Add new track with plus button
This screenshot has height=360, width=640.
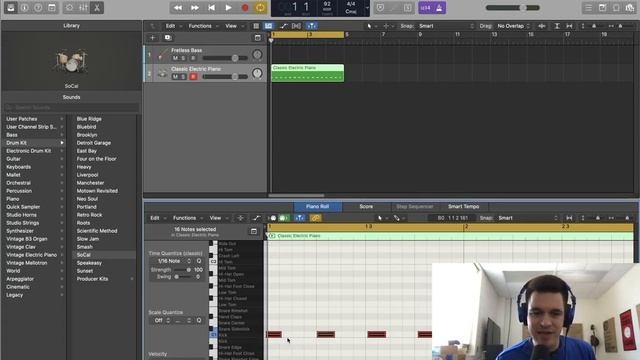[x=153, y=38]
